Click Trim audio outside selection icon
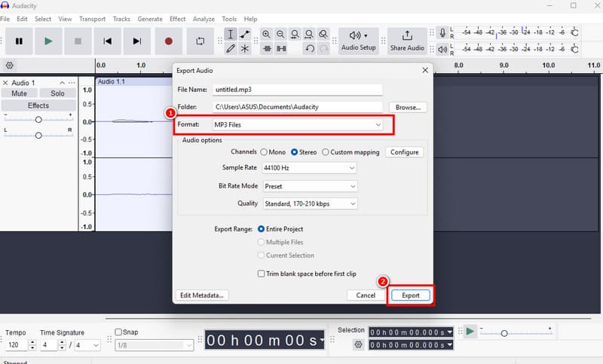The height and width of the screenshot is (364, 603). coord(268,48)
